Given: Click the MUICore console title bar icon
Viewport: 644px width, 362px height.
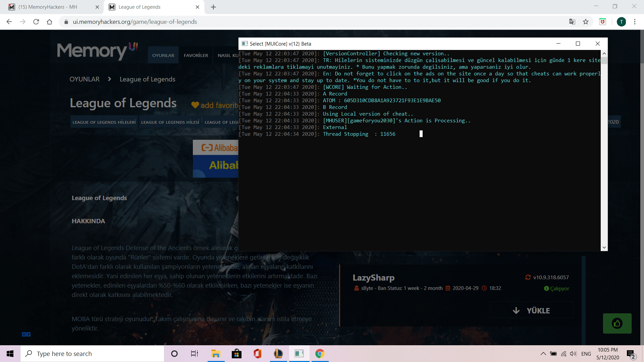Looking at the screenshot, I should [245, 44].
